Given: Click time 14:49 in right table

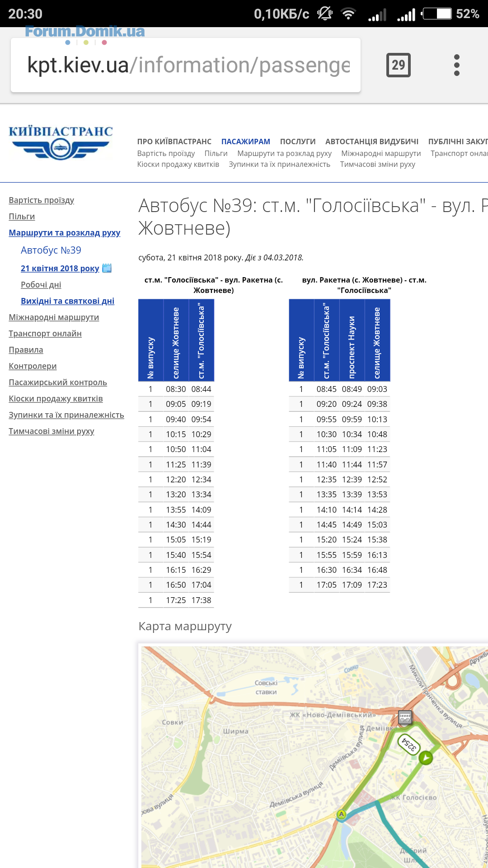Looking at the screenshot, I should point(352,525).
